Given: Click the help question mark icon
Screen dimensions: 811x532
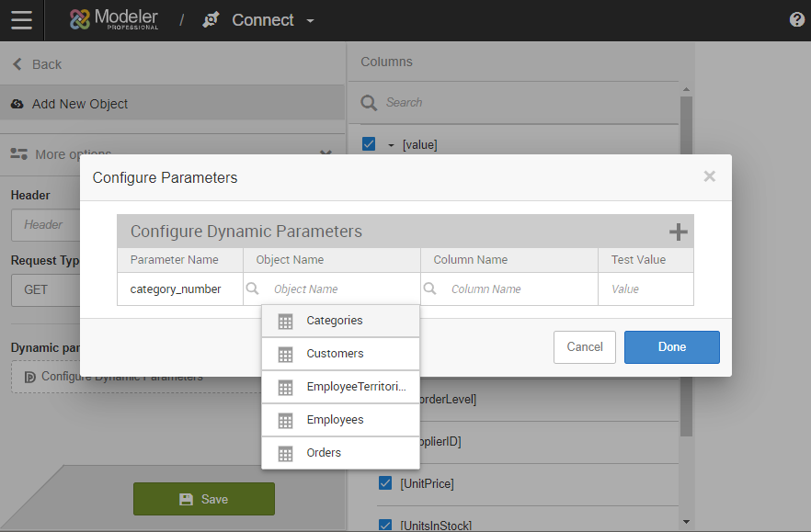Looking at the screenshot, I should [796, 20].
